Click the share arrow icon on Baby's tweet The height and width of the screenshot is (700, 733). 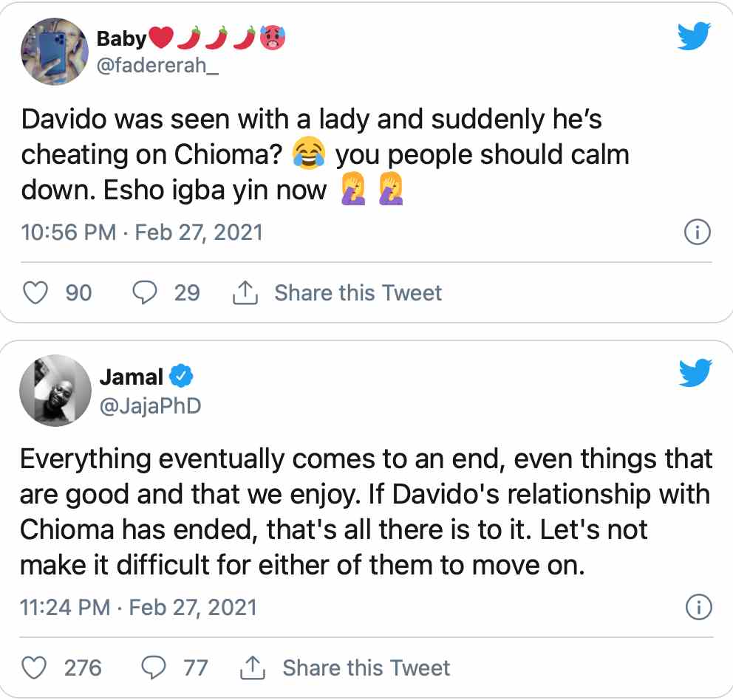[245, 294]
